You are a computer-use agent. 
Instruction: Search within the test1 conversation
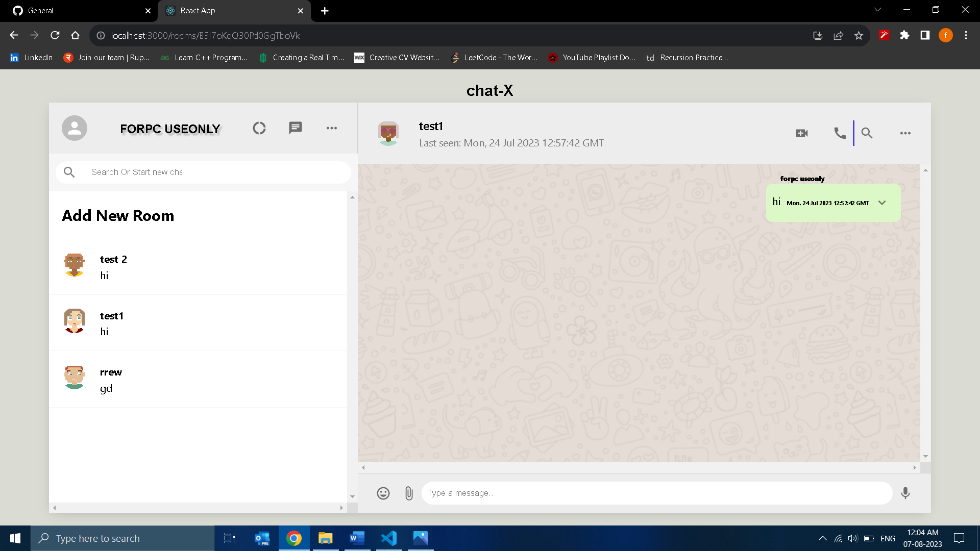point(867,133)
